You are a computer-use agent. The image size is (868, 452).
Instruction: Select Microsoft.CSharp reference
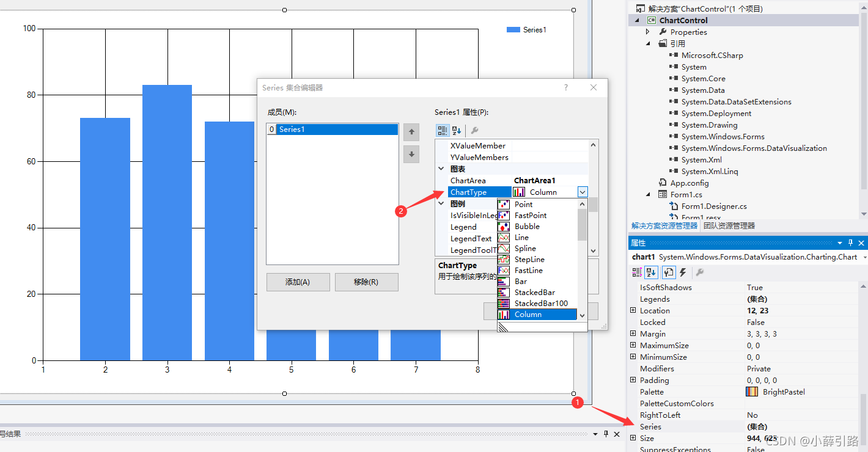click(x=712, y=55)
